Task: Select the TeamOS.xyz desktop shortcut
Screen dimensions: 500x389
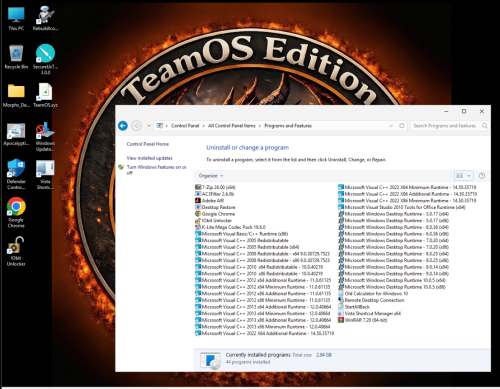Action: (45, 95)
